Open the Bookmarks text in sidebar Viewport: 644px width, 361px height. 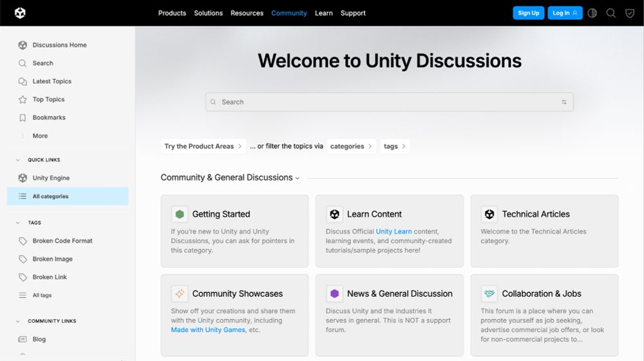click(49, 118)
